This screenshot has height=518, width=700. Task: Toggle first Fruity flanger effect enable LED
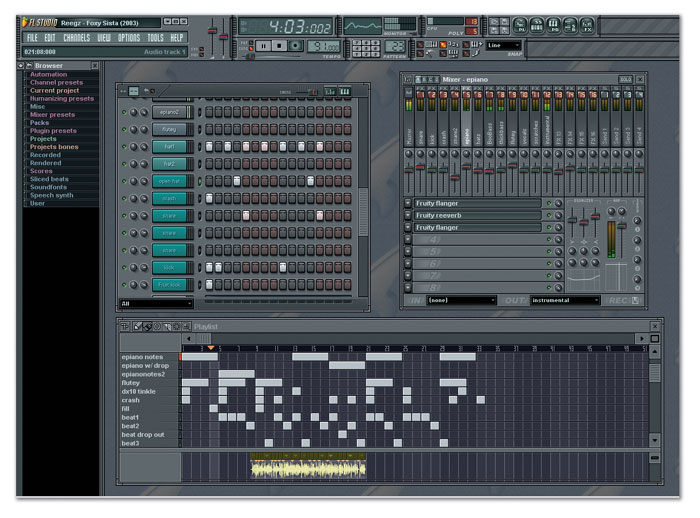tap(549, 203)
